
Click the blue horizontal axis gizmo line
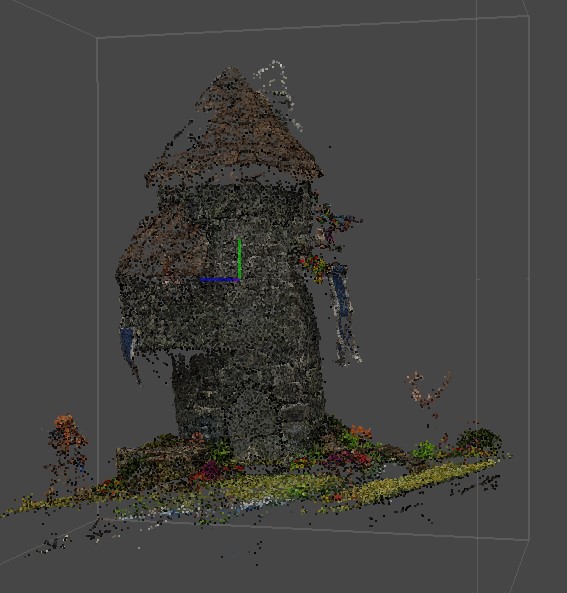coord(219,280)
